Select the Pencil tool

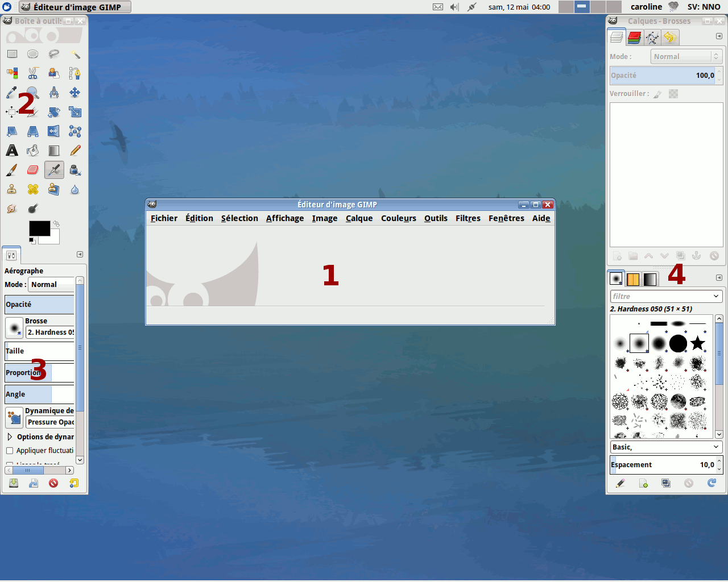[x=75, y=151]
